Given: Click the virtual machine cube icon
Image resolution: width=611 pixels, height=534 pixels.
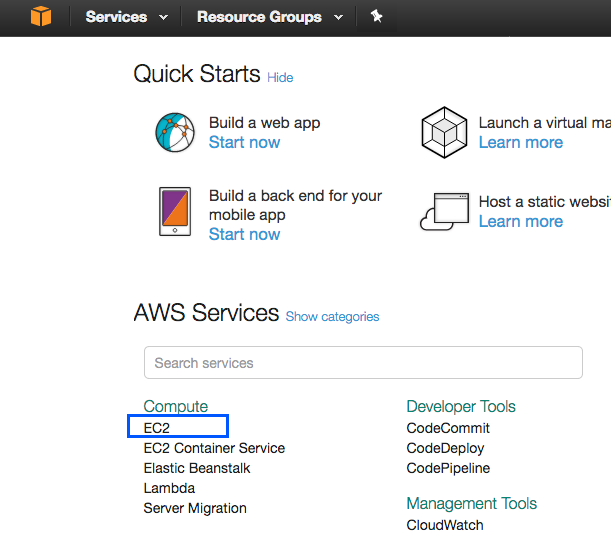Looking at the screenshot, I should 444,133.
